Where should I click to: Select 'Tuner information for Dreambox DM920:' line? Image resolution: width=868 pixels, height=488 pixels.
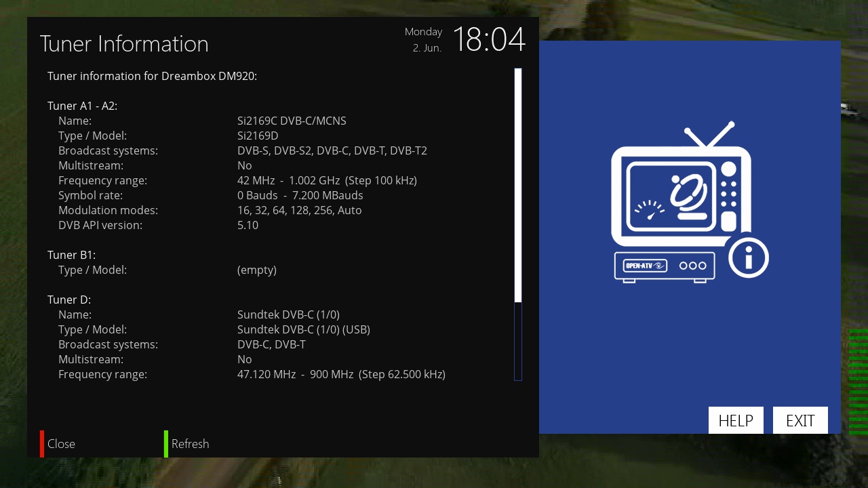152,76
